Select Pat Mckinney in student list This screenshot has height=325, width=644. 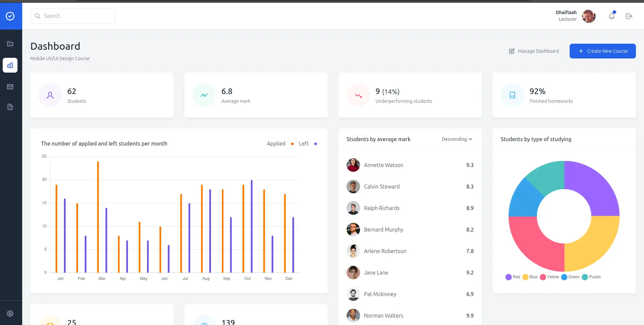coord(410,294)
